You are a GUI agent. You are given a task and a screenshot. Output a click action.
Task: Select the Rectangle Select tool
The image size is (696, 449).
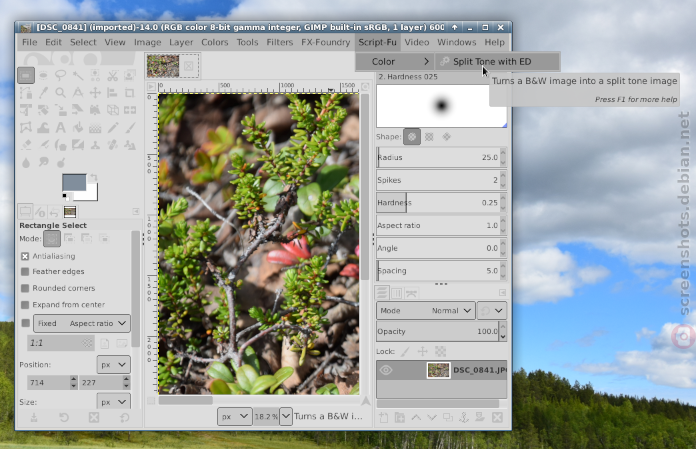[x=26, y=75]
